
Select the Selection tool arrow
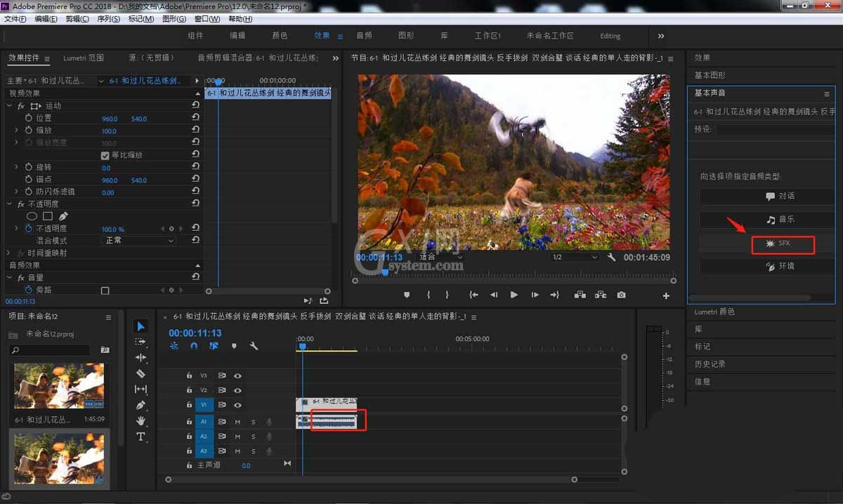tap(140, 326)
